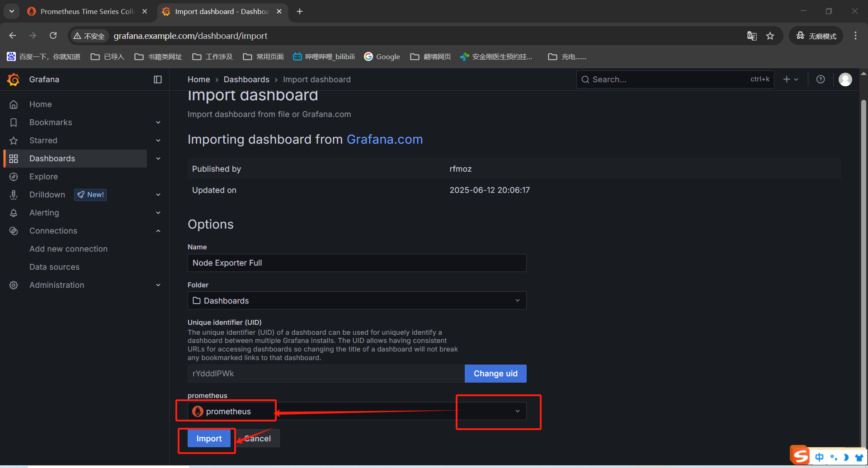Click the Alerting bell icon

(14, 213)
